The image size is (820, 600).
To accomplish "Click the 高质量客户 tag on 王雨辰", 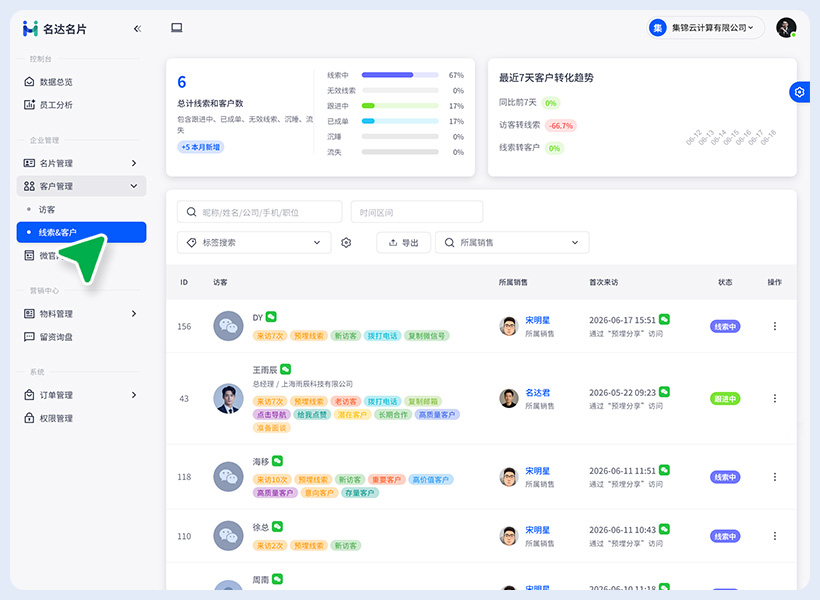I will coord(437,415).
